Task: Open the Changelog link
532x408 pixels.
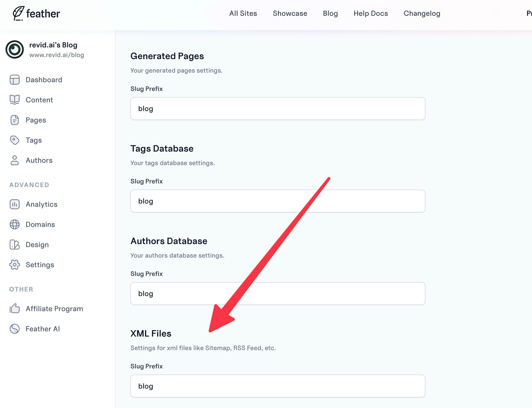Action: (422, 13)
